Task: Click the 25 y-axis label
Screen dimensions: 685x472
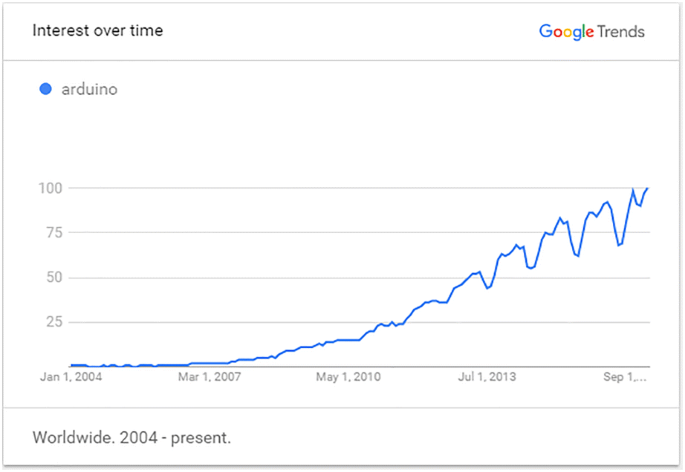Action: 55,322
